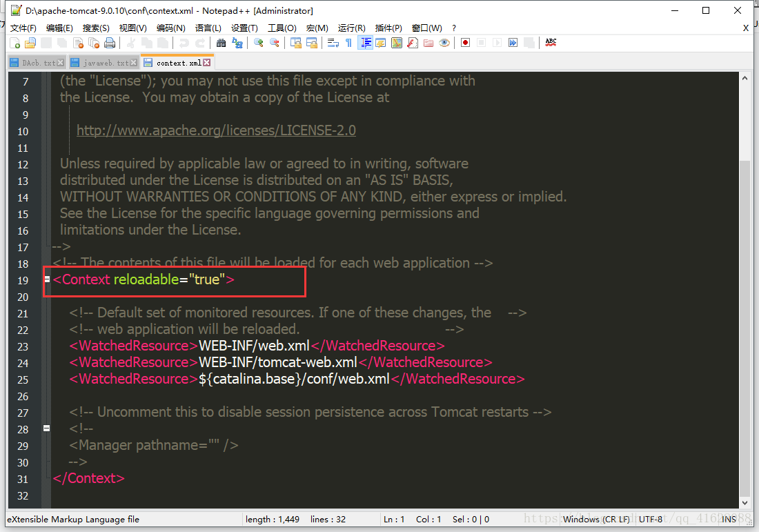Open the 工具(O) menu
The image size is (759, 532).
coord(282,28)
